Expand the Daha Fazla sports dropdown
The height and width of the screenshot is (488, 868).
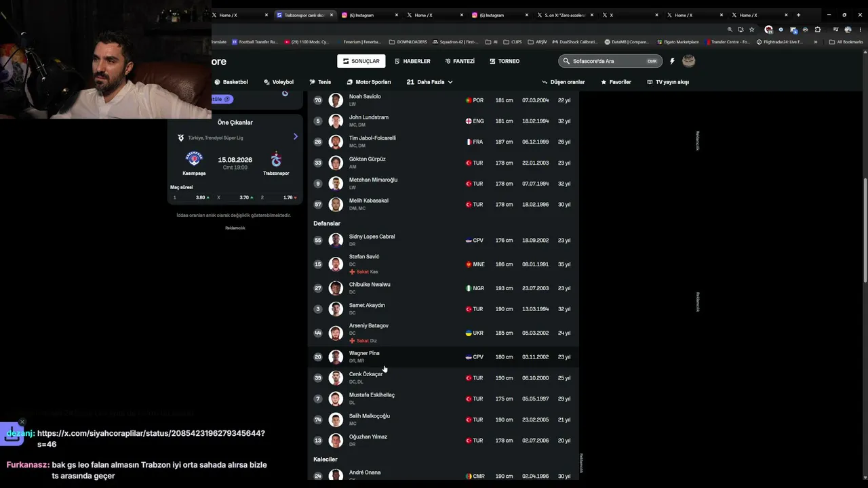(x=429, y=82)
